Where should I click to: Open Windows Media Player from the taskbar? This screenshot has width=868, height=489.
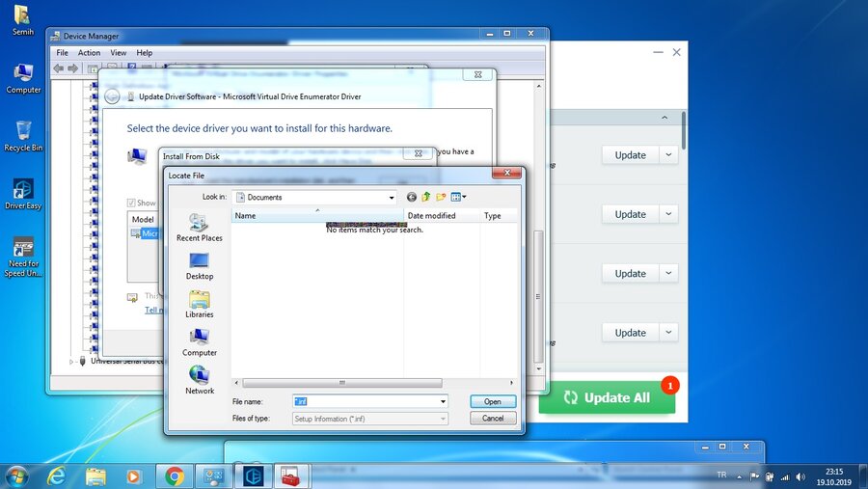tap(133, 476)
